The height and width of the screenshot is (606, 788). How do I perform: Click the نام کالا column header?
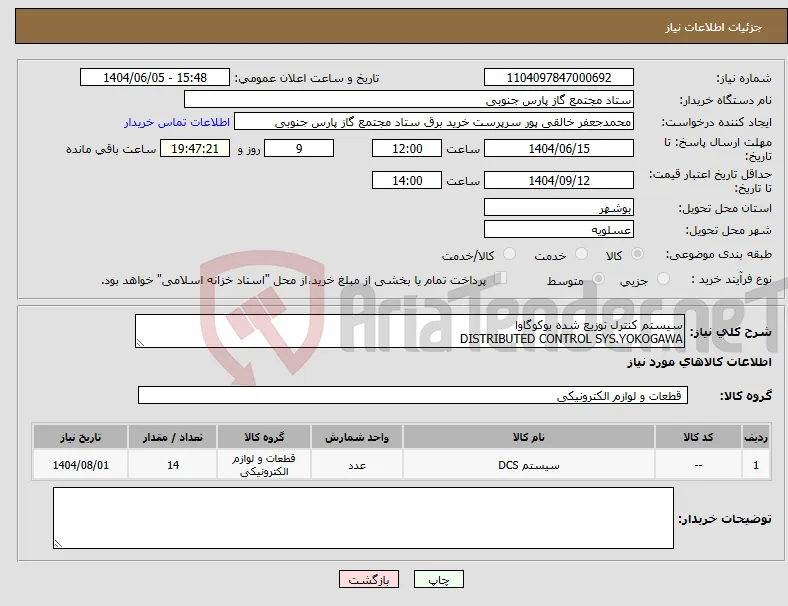pos(529,437)
